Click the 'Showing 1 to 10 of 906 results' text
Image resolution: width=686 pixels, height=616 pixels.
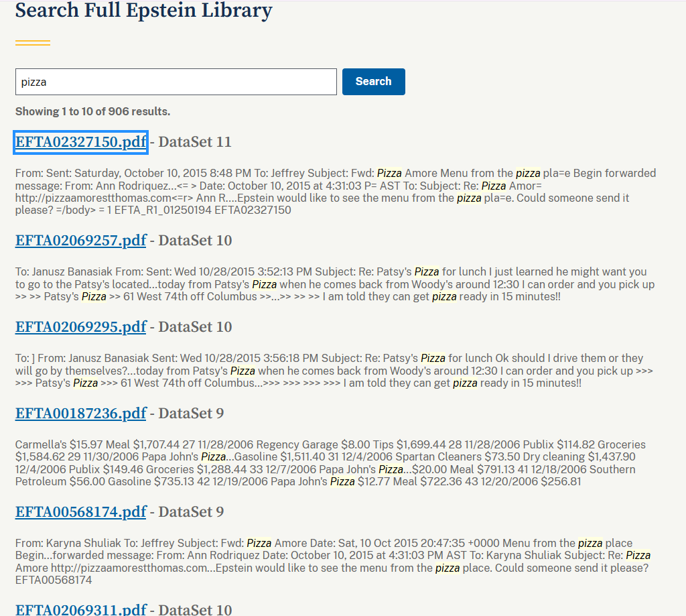[x=92, y=111]
